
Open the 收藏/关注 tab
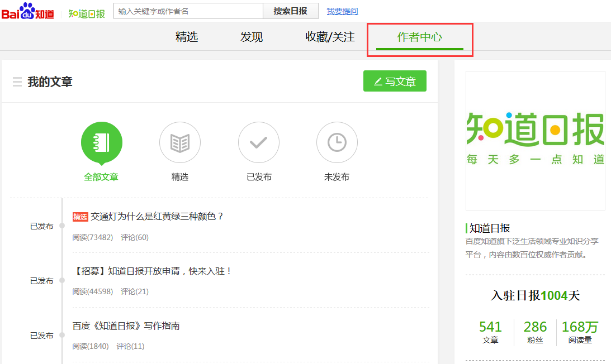pos(330,37)
